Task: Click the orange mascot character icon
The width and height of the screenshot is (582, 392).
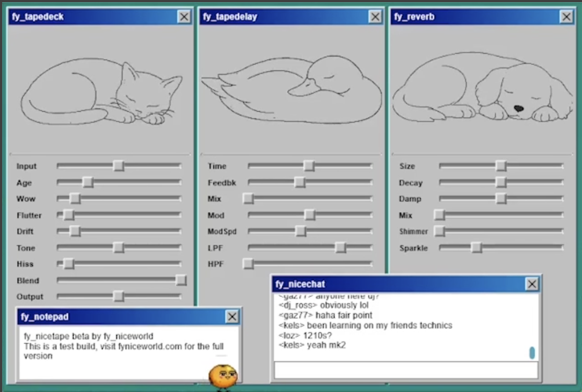Action: pyautogui.click(x=223, y=375)
